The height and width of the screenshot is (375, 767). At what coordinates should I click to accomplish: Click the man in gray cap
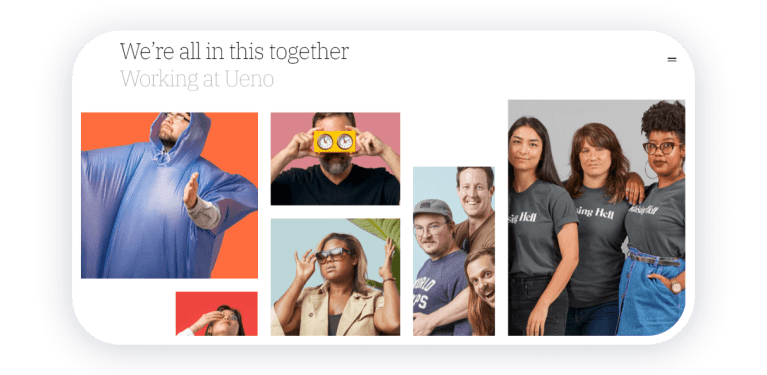[437, 266]
